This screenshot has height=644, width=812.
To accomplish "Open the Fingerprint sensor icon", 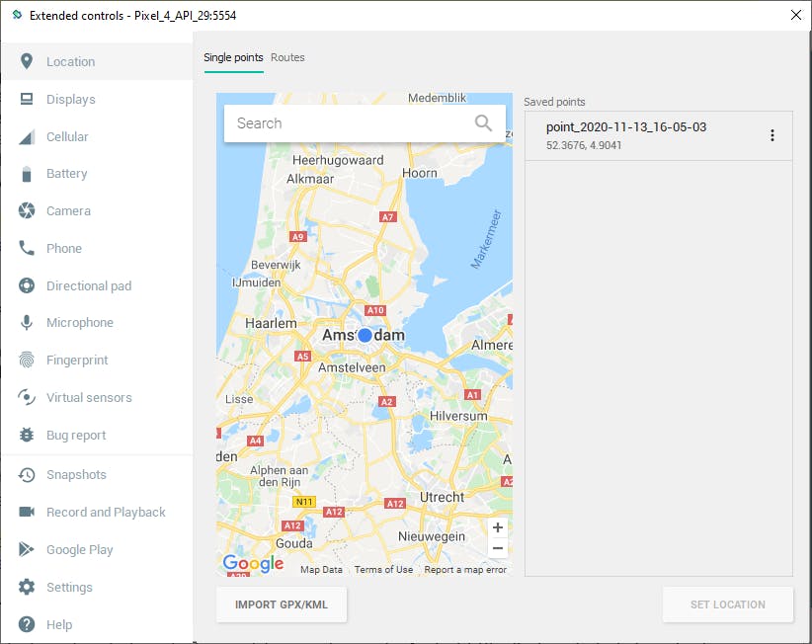I will (27, 360).
